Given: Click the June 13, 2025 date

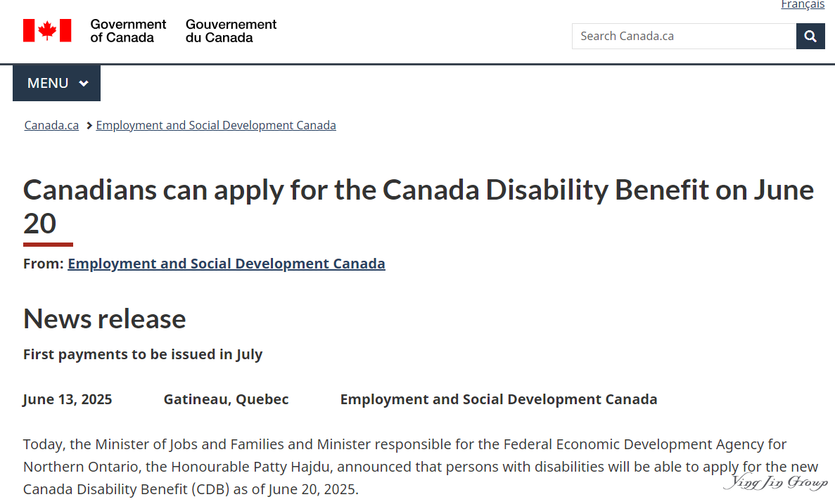Looking at the screenshot, I should point(68,399).
